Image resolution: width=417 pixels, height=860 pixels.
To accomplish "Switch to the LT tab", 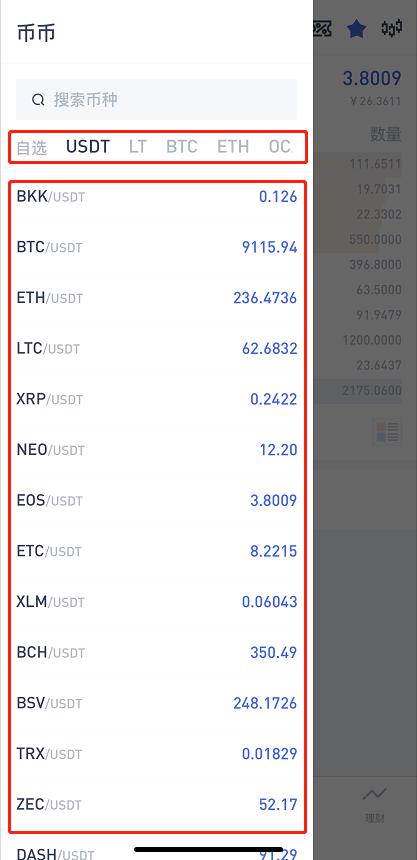I will [x=138, y=146].
